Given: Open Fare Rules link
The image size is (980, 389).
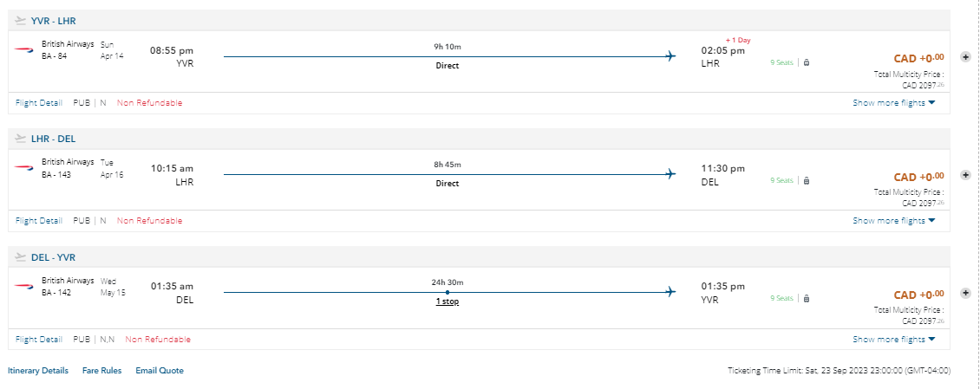Looking at the screenshot, I should tap(101, 370).
